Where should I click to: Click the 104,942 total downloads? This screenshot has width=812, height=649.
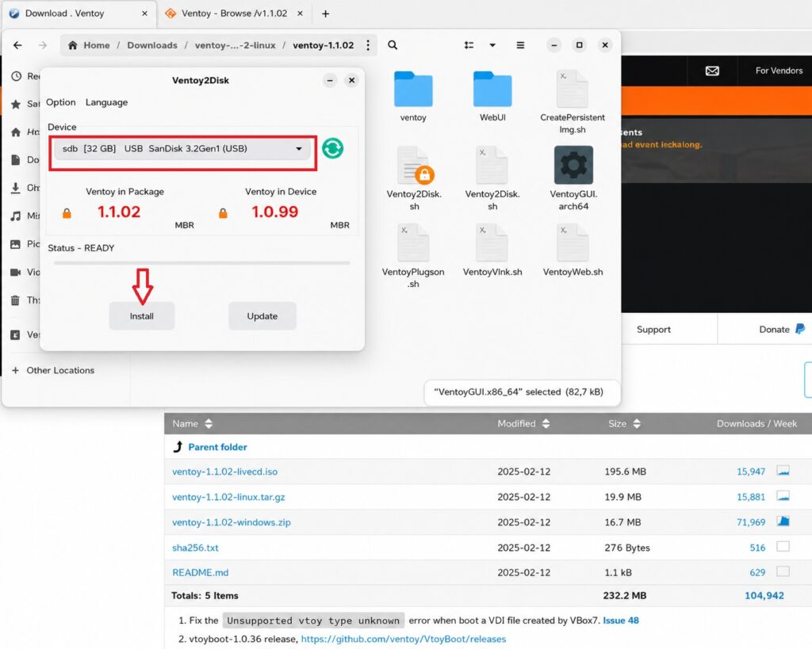[x=764, y=596]
